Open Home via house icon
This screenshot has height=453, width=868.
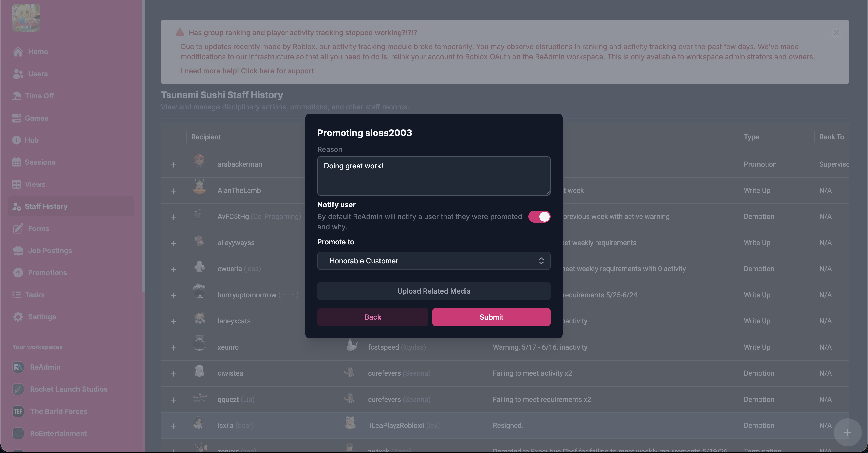(18, 52)
